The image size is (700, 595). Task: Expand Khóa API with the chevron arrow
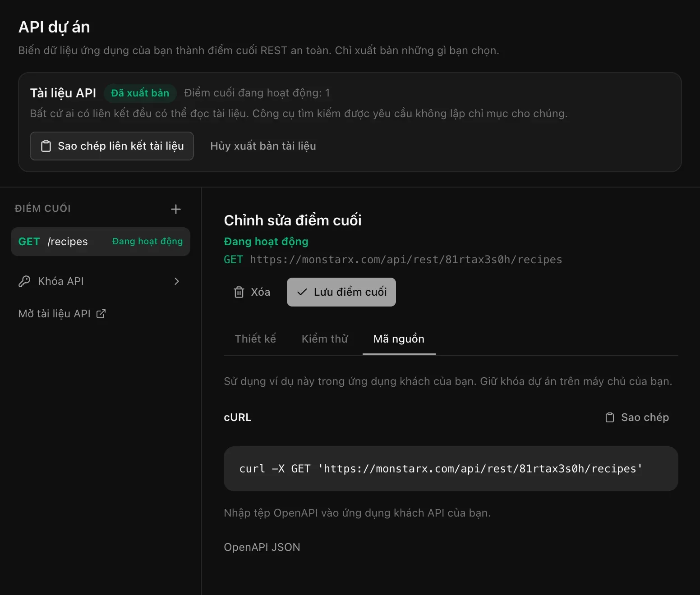177,281
